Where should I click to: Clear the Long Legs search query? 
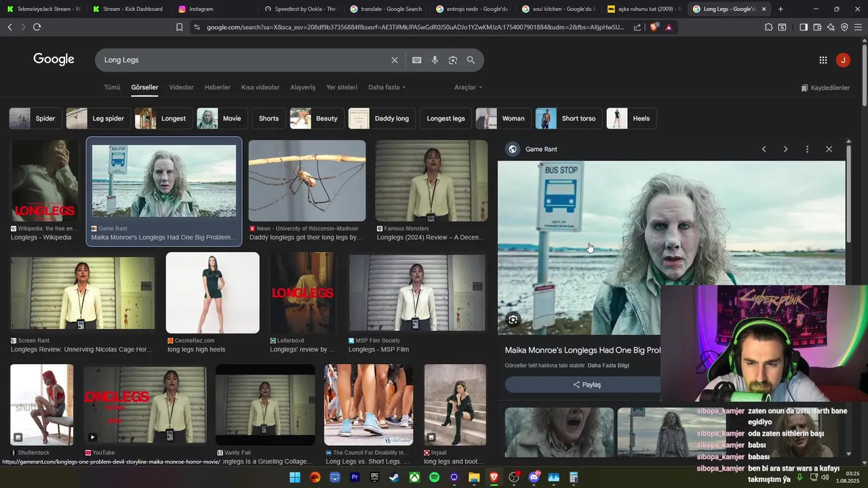(x=395, y=60)
